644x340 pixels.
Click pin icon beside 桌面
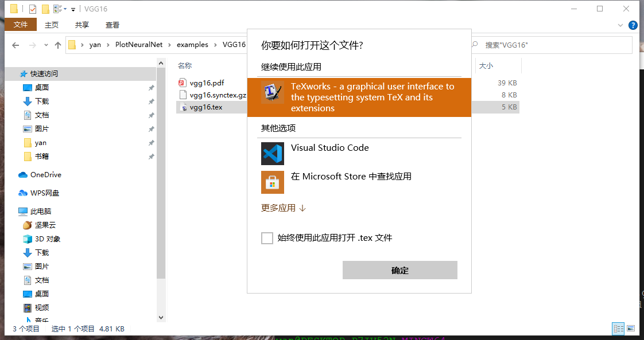(151, 88)
